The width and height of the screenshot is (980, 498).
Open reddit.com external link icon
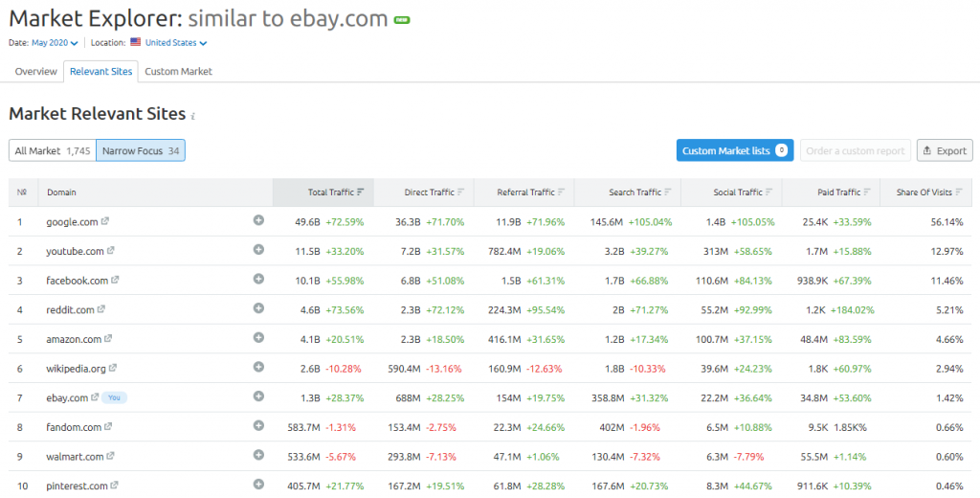[x=101, y=309]
